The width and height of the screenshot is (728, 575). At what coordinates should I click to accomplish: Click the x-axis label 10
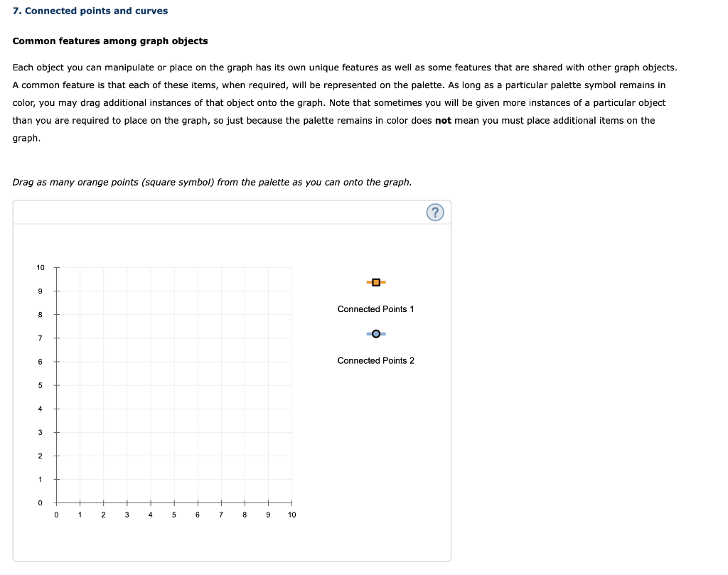click(291, 515)
